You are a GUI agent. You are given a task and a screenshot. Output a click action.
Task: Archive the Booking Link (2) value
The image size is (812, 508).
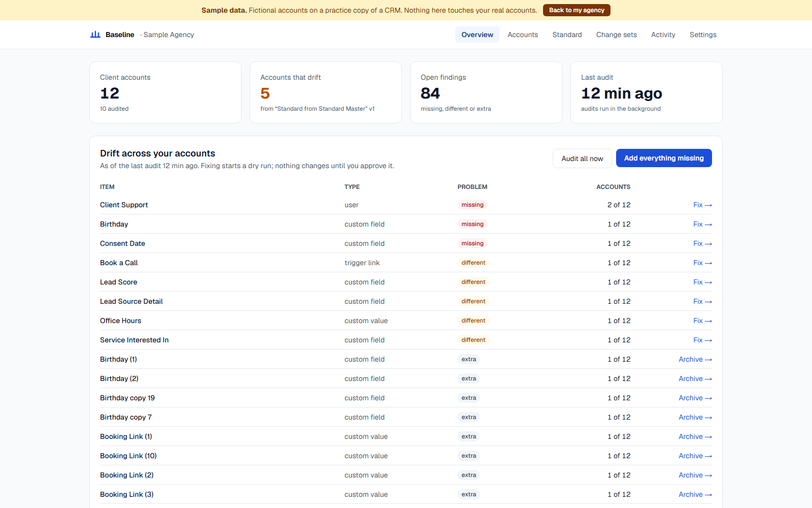click(x=695, y=475)
